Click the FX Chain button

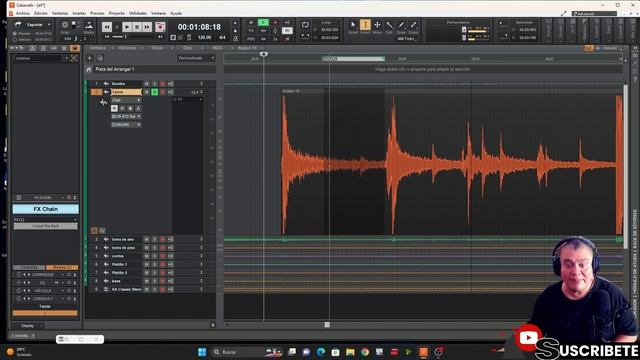pyautogui.click(x=45, y=209)
